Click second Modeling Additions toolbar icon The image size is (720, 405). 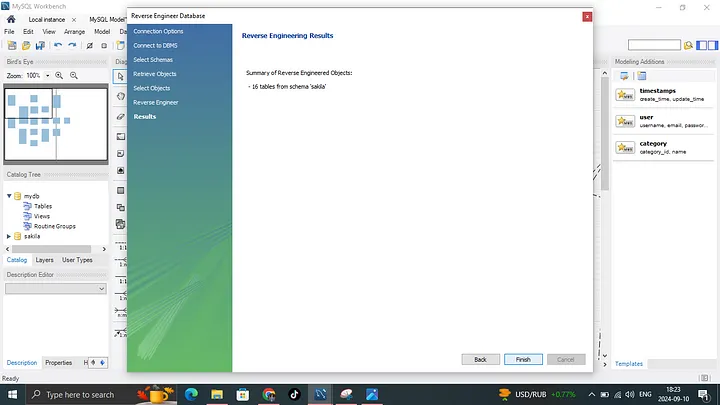pyautogui.click(x=642, y=76)
